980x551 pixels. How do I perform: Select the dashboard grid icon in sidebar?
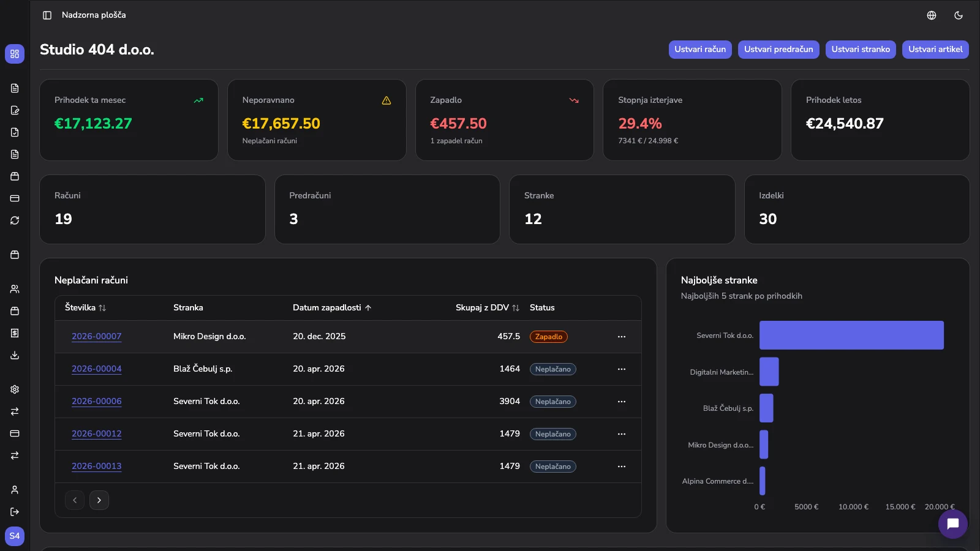(x=15, y=54)
